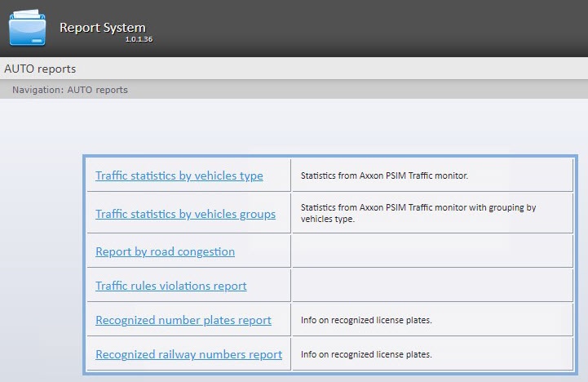Open Traffic rules violations report

click(170, 286)
